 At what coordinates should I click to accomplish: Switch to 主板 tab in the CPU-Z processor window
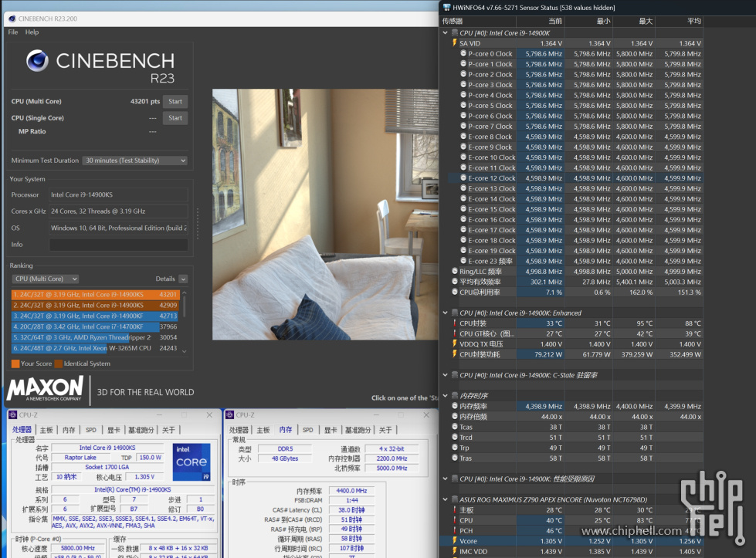click(46, 430)
